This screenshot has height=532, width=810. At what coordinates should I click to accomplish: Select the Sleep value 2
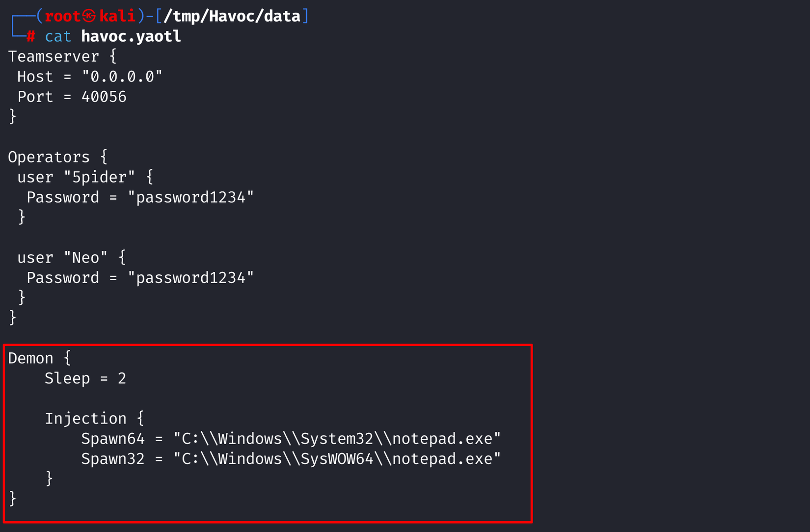[x=122, y=378]
